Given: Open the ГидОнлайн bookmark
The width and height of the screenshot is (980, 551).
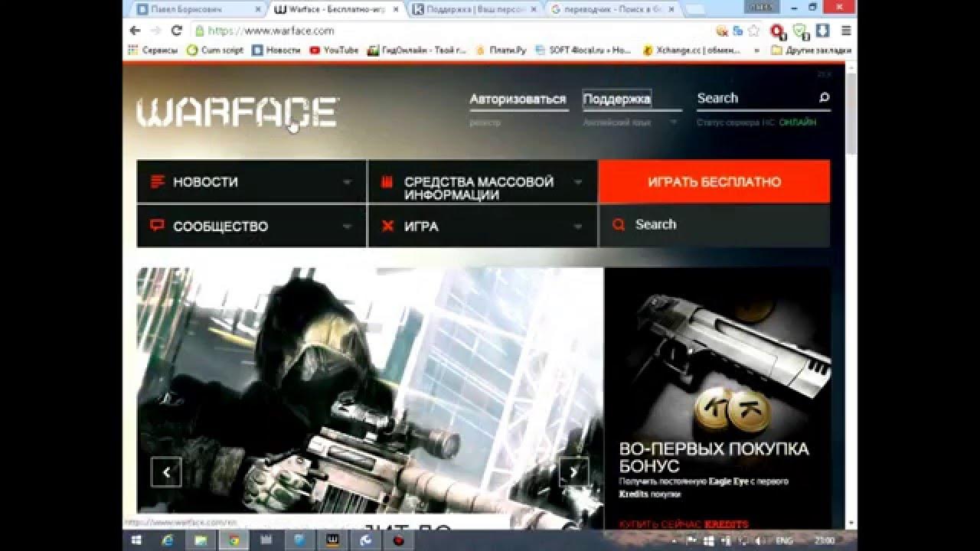Looking at the screenshot, I should [416, 50].
